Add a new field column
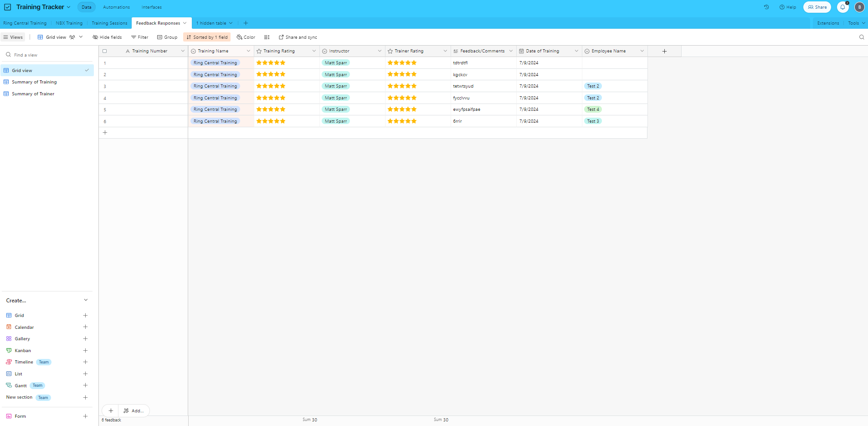The image size is (868, 426). [x=664, y=51]
